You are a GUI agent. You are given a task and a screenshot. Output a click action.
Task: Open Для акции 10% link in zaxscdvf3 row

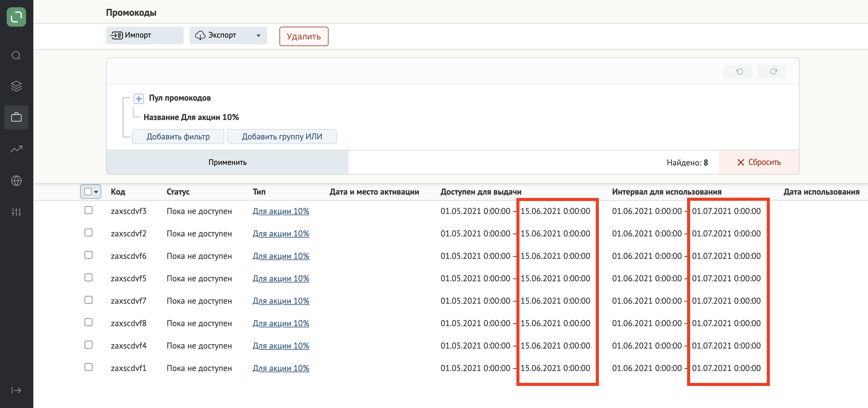[281, 211]
